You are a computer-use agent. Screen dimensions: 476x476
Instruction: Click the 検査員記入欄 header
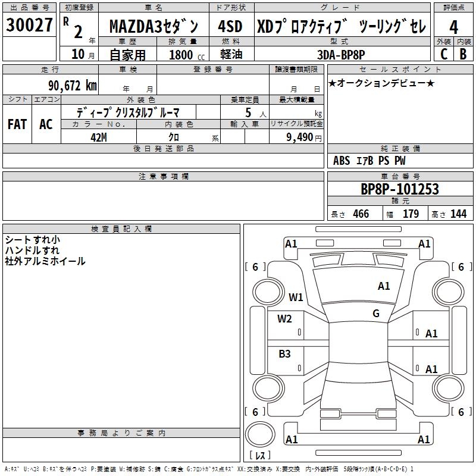[121, 229]
